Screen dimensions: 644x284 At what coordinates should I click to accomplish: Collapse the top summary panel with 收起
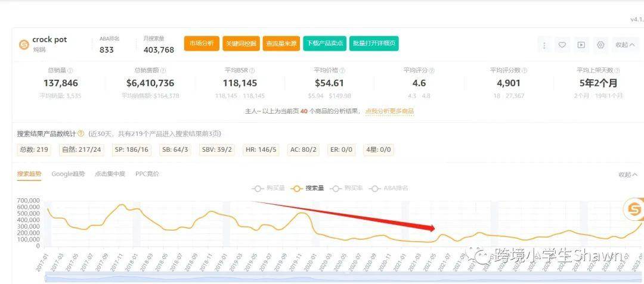click(x=625, y=45)
